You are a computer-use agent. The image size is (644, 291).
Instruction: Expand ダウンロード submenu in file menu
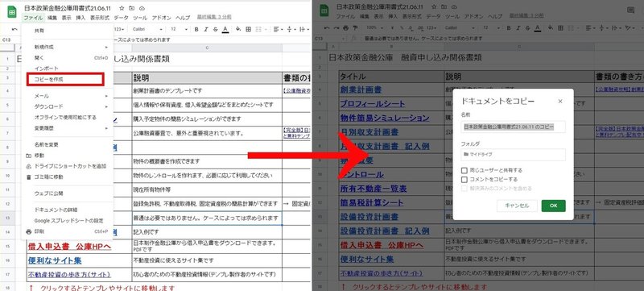(x=68, y=106)
